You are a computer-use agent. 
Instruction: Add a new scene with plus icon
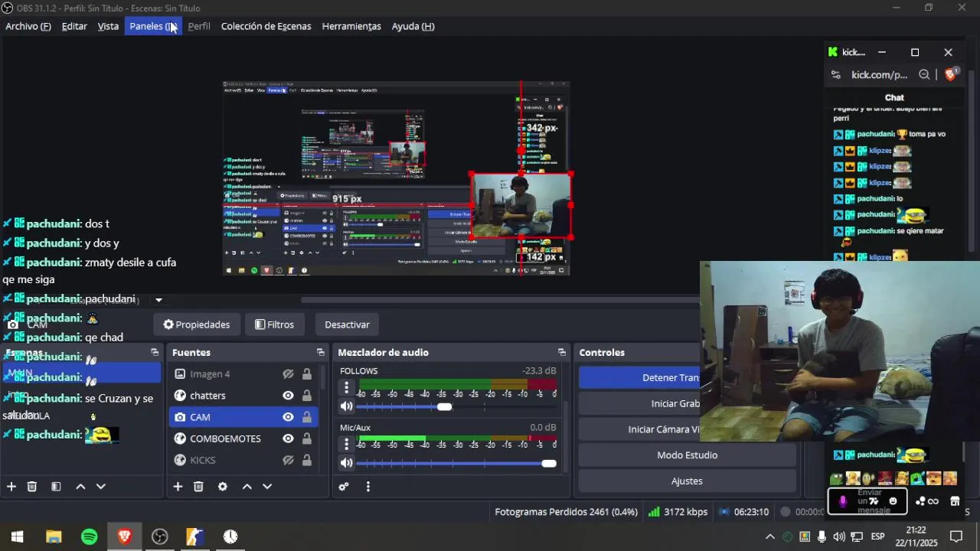point(11,486)
